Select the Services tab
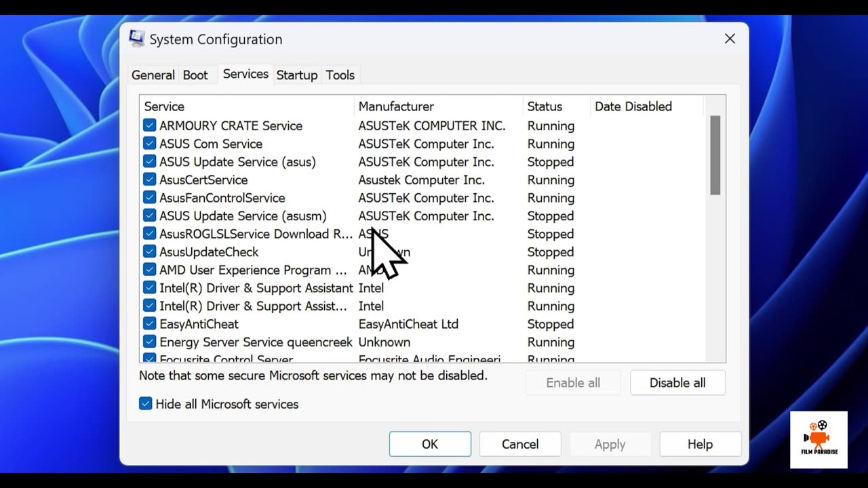 (x=245, y=74)
